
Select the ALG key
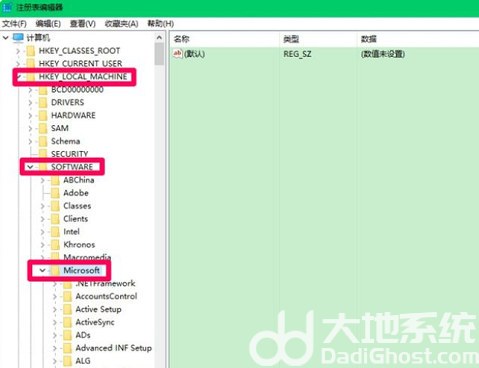83,361
